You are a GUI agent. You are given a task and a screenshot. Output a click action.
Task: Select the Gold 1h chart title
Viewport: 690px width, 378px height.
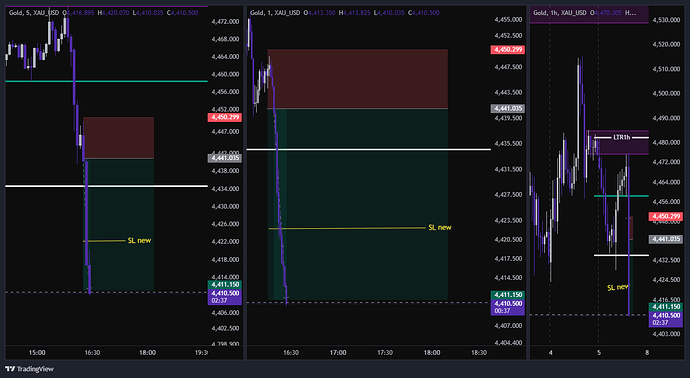tap(560, 13)
